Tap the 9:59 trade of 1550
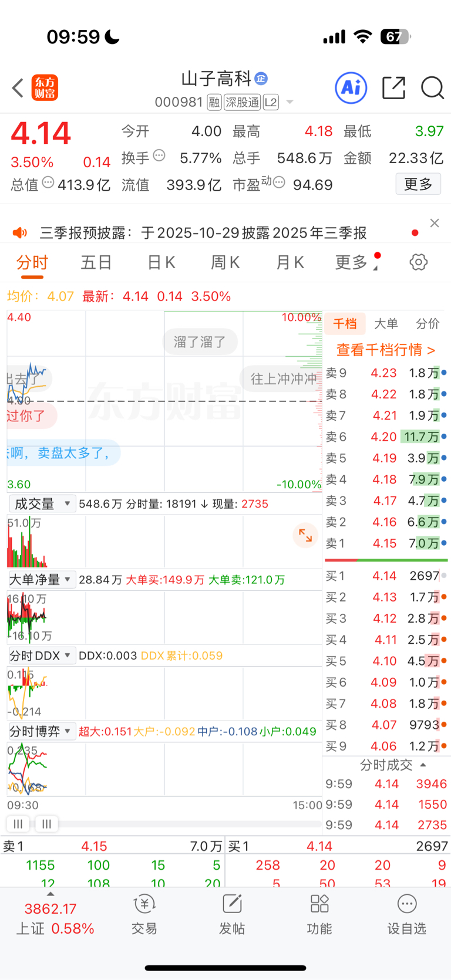Viewport: 451px width, 980px height. click(x=386, y=805)
